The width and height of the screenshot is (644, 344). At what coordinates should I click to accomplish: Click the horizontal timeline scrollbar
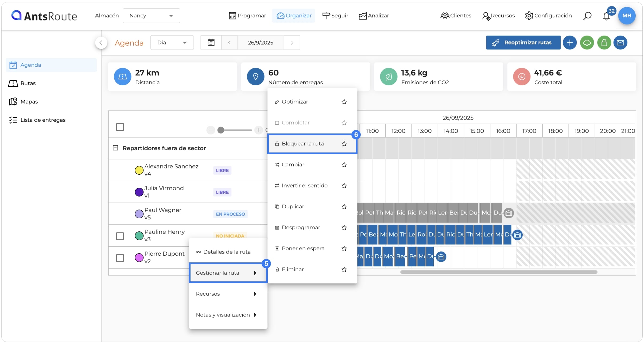499,272
